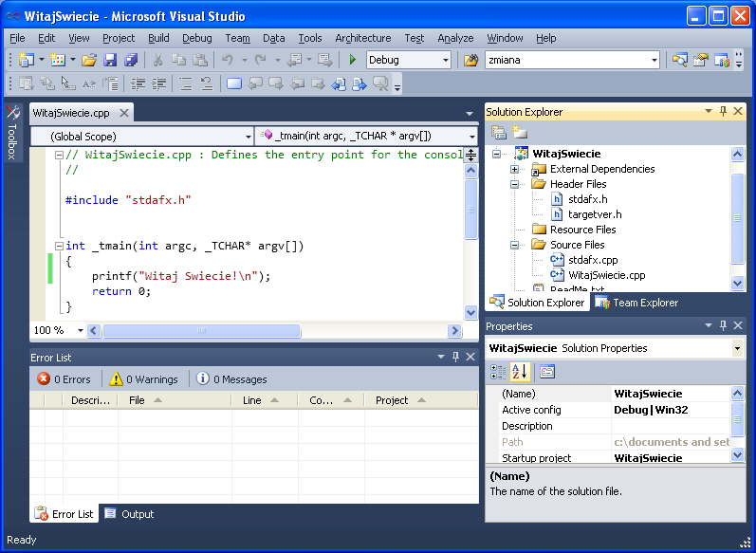
Task: Collapse the _tmain function code block
Action: pos(59,246)
